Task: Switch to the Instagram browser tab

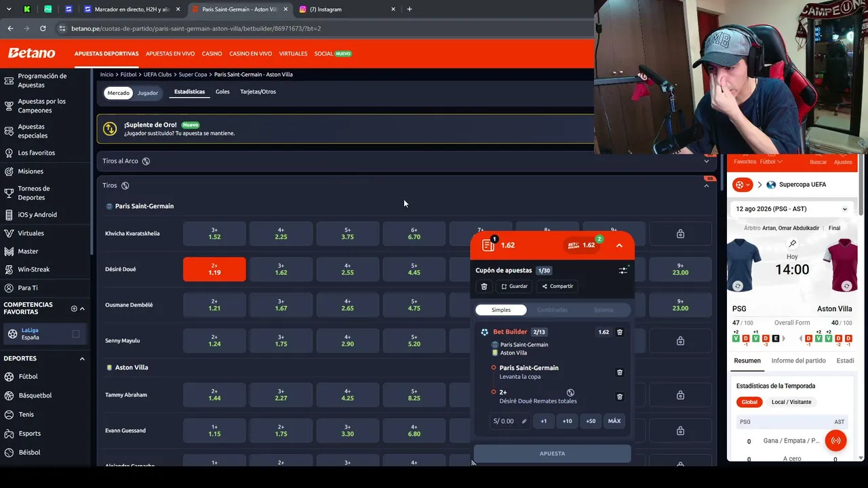Action: click(x=346, y=9)
